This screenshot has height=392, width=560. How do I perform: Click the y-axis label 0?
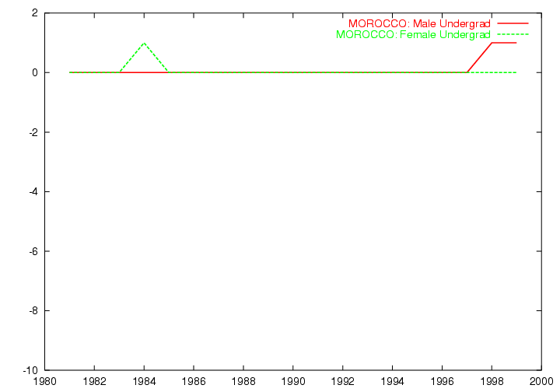click(35, 73)
